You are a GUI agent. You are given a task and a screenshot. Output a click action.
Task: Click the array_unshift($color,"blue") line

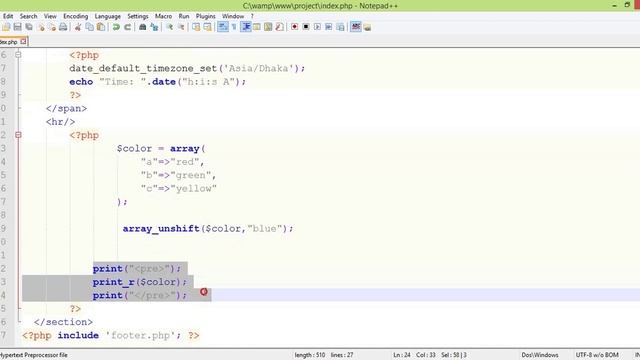[208, 228]
